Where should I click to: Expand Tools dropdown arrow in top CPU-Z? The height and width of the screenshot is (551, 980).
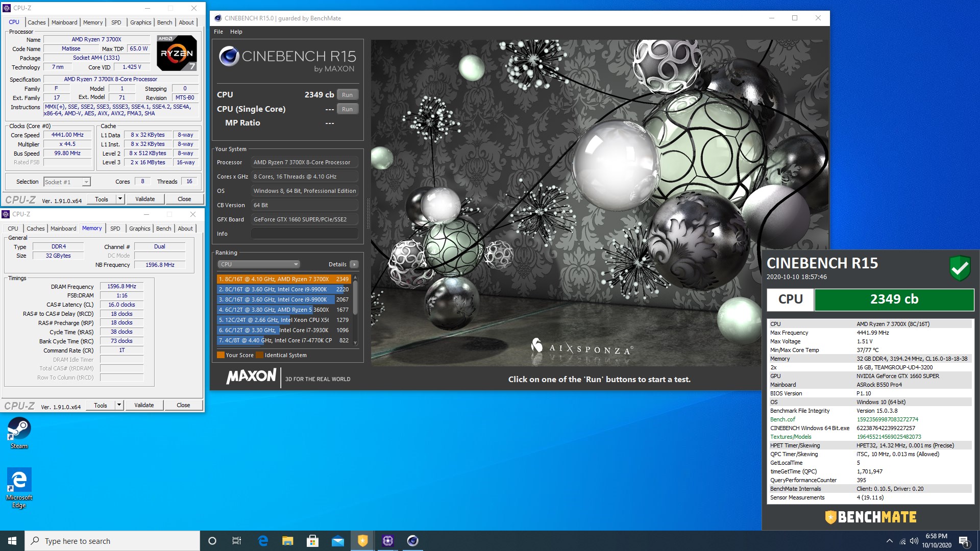tap(120, 199)
